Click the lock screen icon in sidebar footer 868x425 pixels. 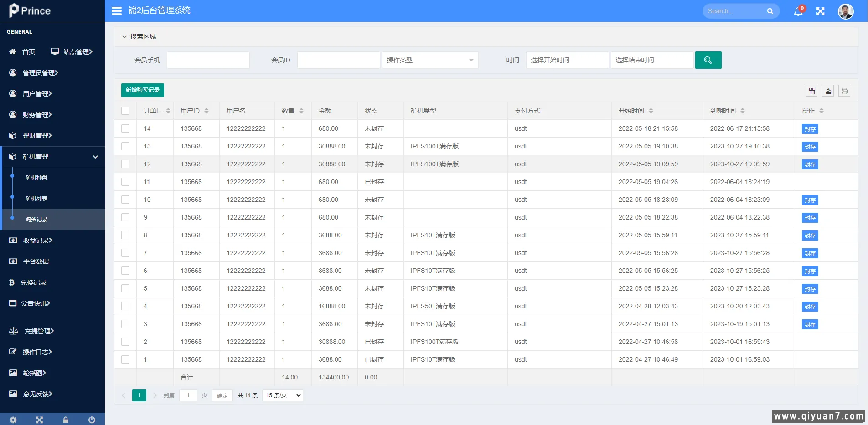point(66,420)
